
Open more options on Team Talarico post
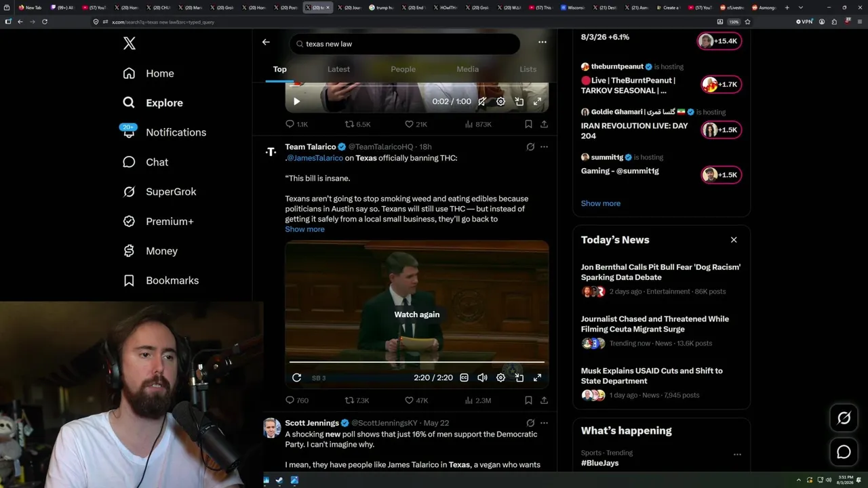(x=544, y=147)
